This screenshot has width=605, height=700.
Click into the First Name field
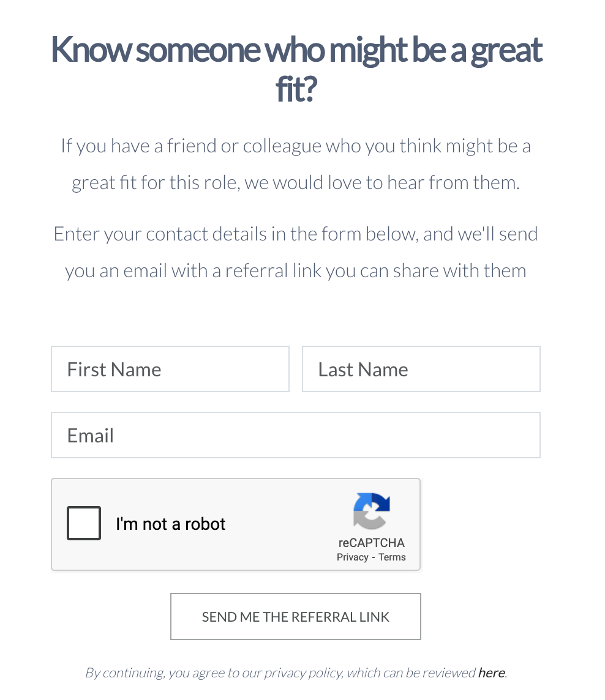click(x=170, y=369)
